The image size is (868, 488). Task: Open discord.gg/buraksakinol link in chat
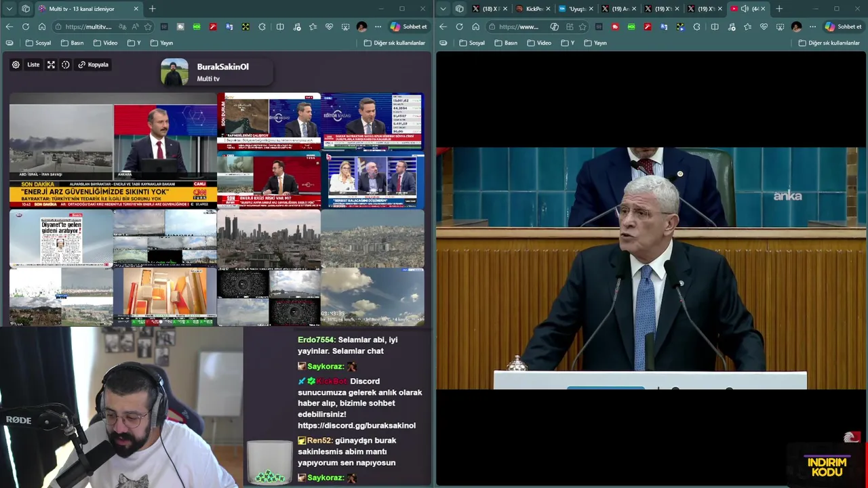[x=357, y=425]
